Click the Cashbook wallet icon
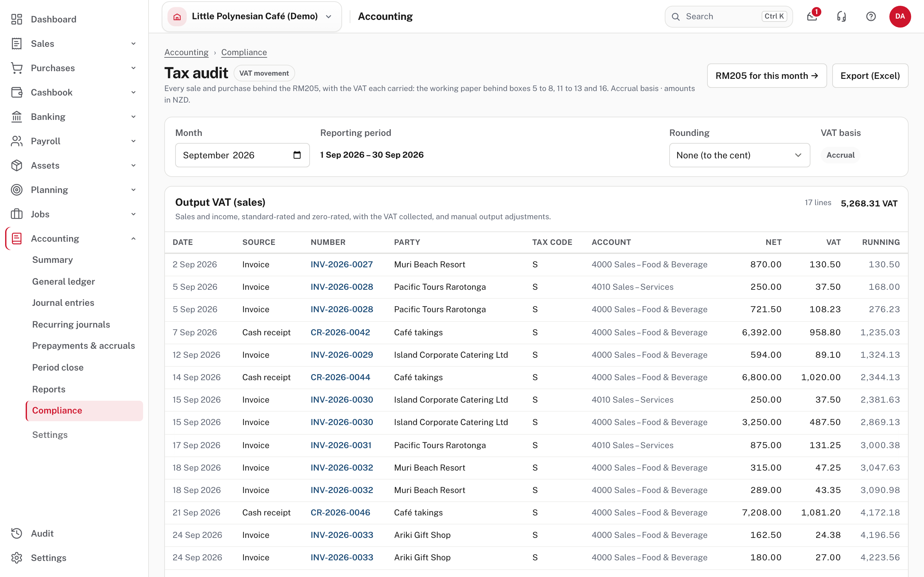The width and height of the screenshot is (924, 577). coord(17,92)
